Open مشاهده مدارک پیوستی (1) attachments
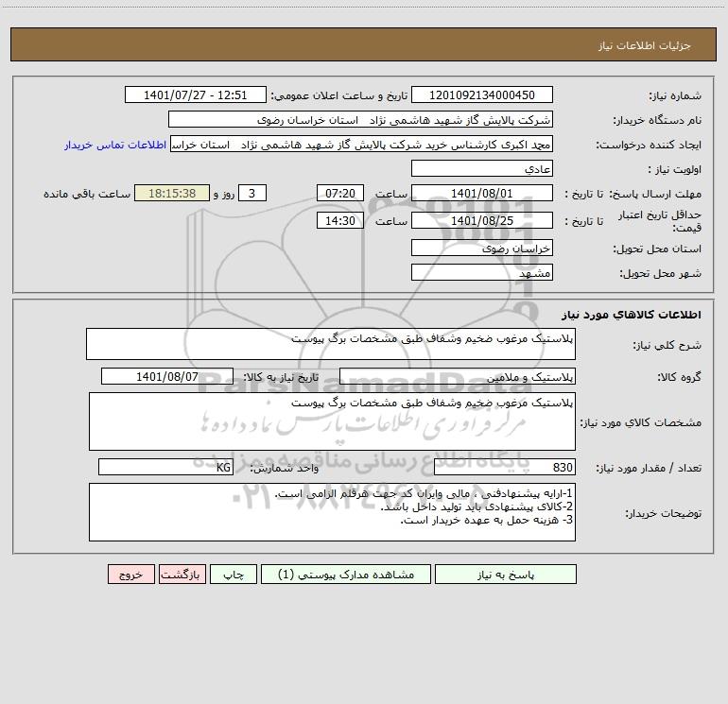This screenshot has height=704, width=728. coord(345,575)
